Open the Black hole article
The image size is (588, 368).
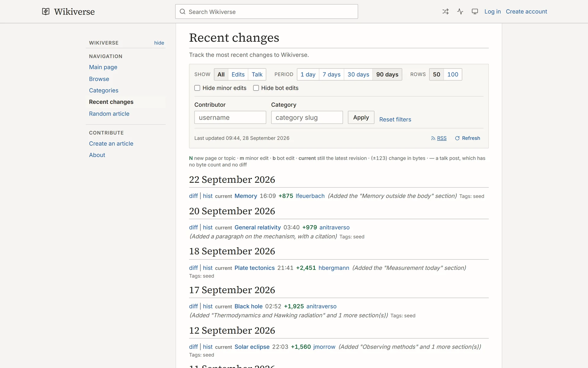248,306
